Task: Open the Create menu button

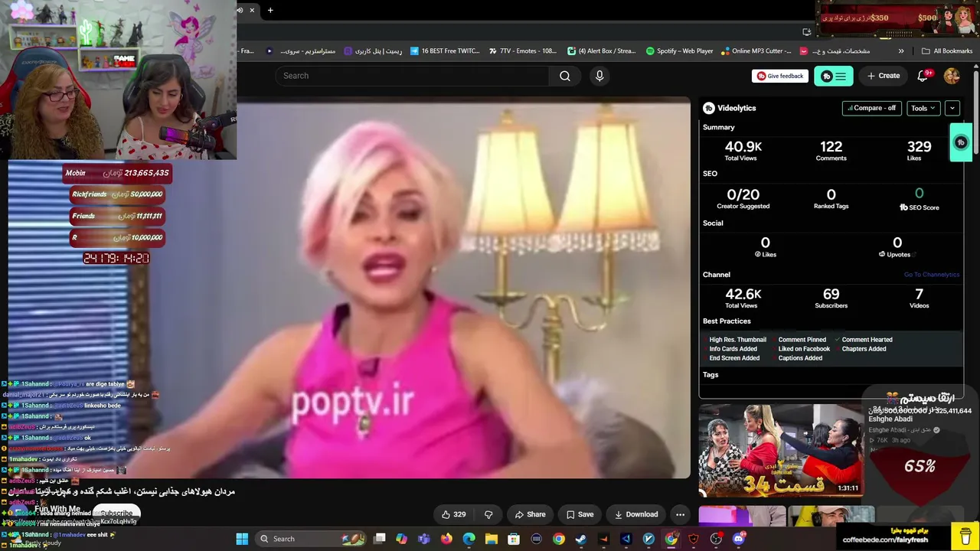Action: [x=884, y=76]
